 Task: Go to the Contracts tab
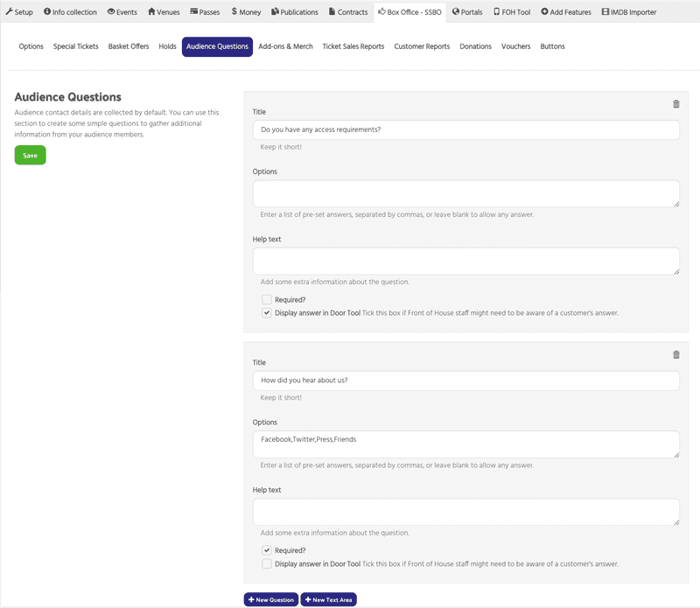348,12
